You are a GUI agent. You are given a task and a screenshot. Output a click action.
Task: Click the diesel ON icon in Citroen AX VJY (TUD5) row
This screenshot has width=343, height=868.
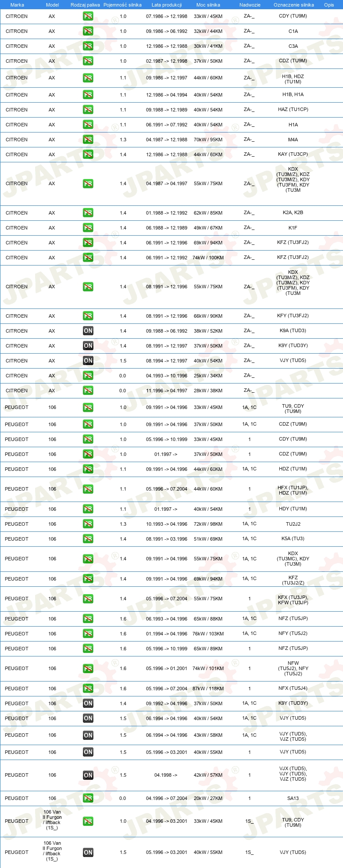(x=88, y=361)
